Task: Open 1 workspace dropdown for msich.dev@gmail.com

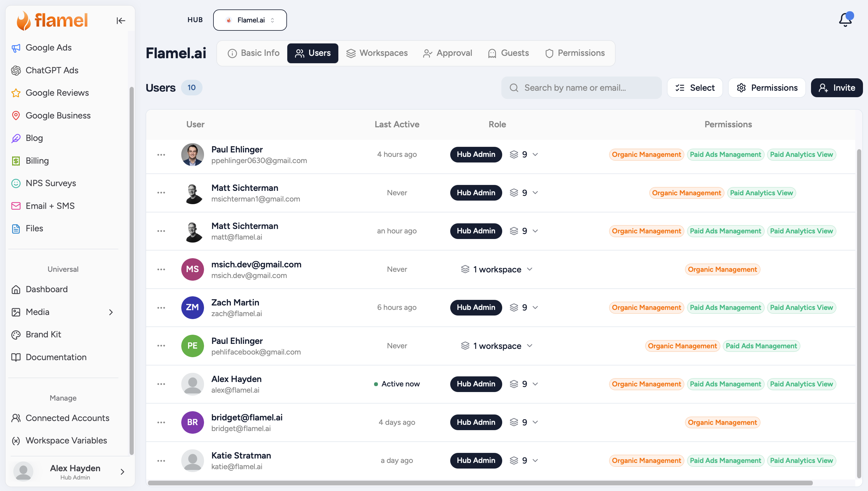Action: (497, 269)
